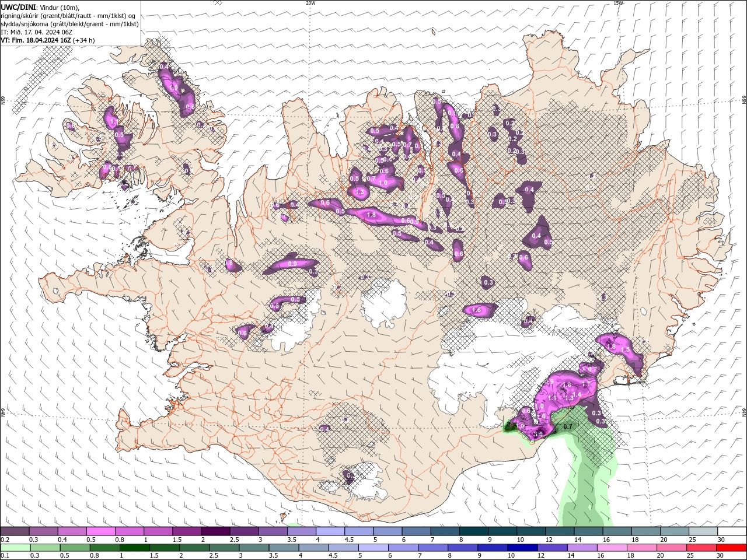Click the 'IT: Mið. 17. 04. 2024 06Z' line
747x560 pixels.
[x=36, y=32]
